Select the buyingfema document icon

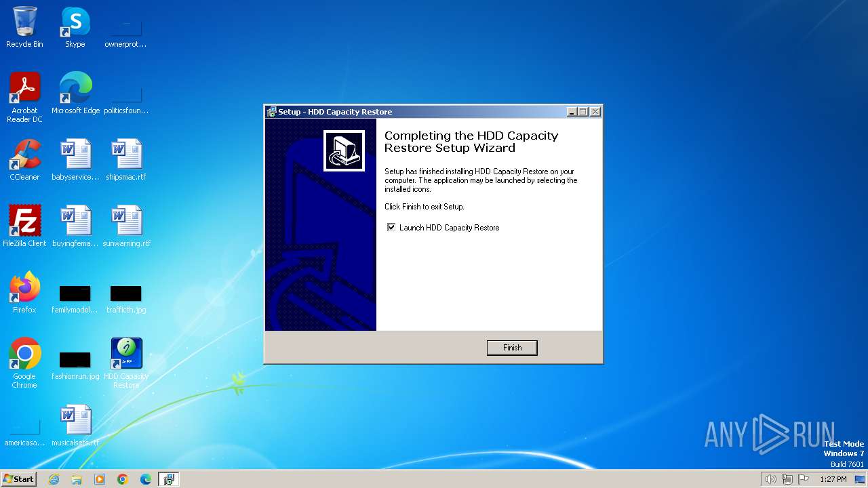75,226
